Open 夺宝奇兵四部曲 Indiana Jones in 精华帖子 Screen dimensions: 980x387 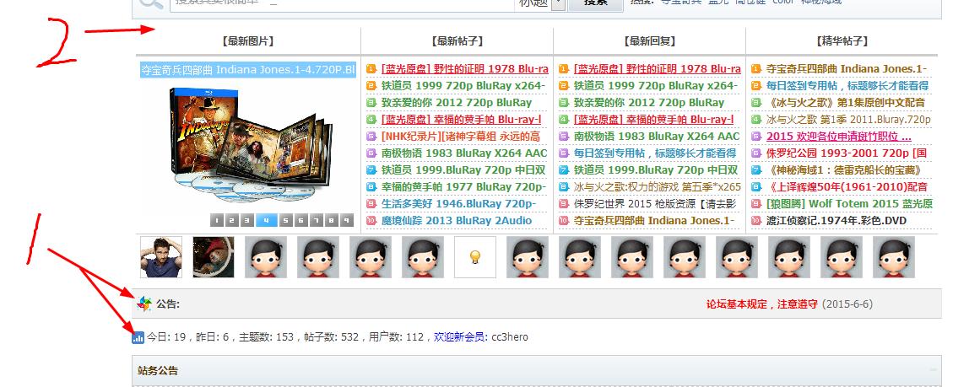tap(847, 68)
